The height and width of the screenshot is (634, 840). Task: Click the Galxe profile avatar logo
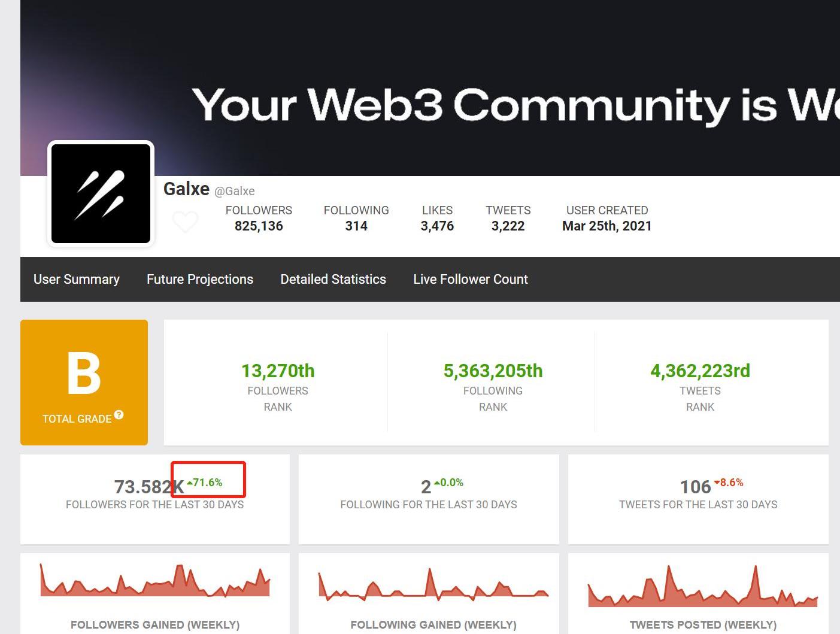click(x=101, y=193)
